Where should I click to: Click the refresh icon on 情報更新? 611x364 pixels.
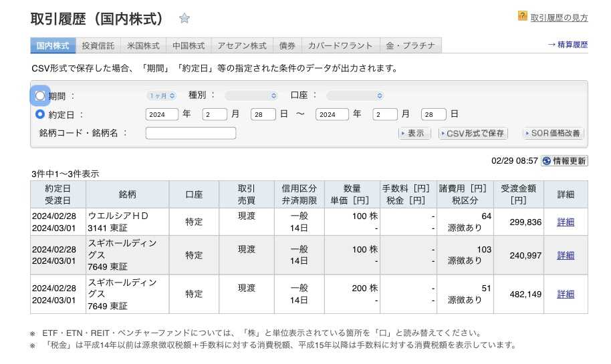tap(547, 161)
